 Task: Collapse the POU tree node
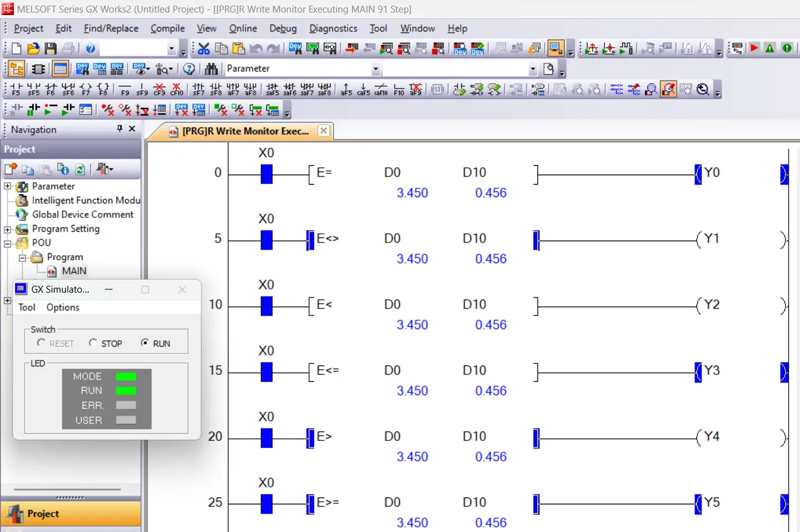[8, 243]
